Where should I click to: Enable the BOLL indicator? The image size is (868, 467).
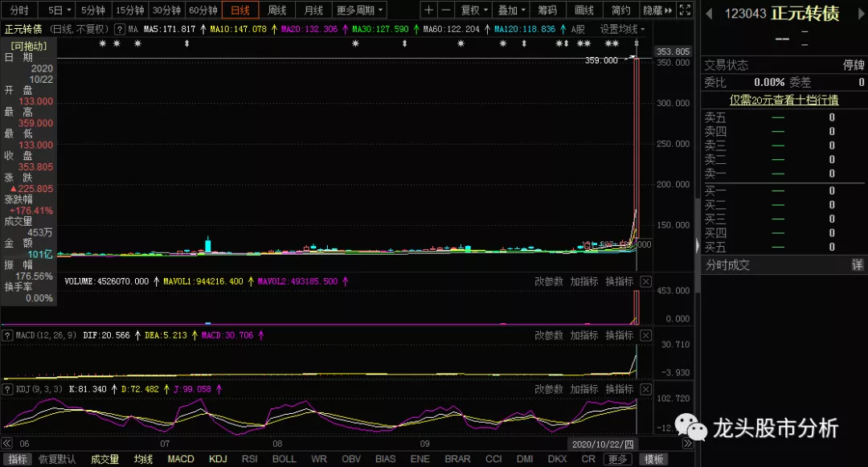pos(284,459)
